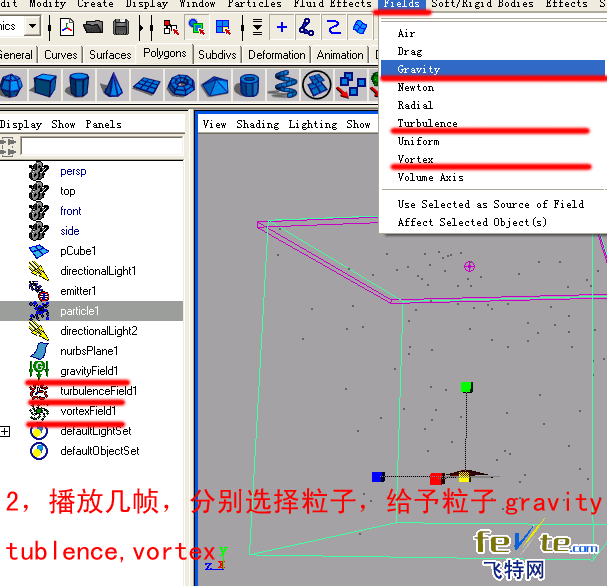Switch to the Animation shelf tab
Screen dimensions: 607x586
coord(340,55)
